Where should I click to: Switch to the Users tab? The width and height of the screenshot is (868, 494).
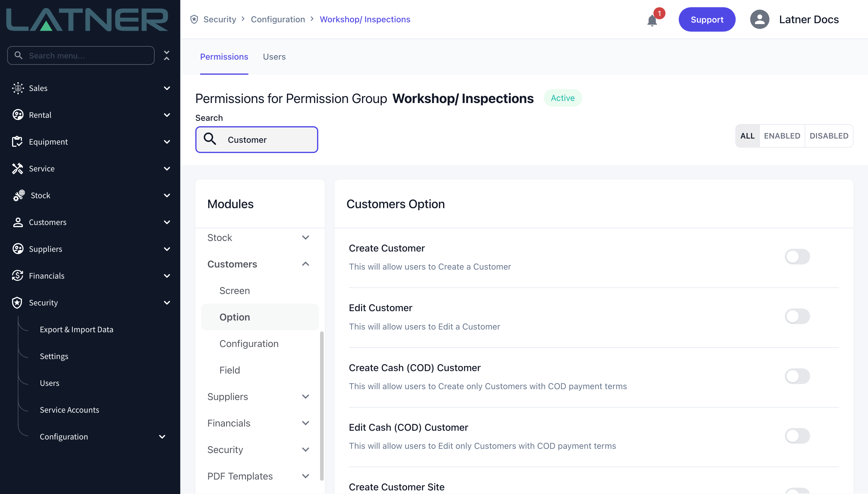[274, 57]
